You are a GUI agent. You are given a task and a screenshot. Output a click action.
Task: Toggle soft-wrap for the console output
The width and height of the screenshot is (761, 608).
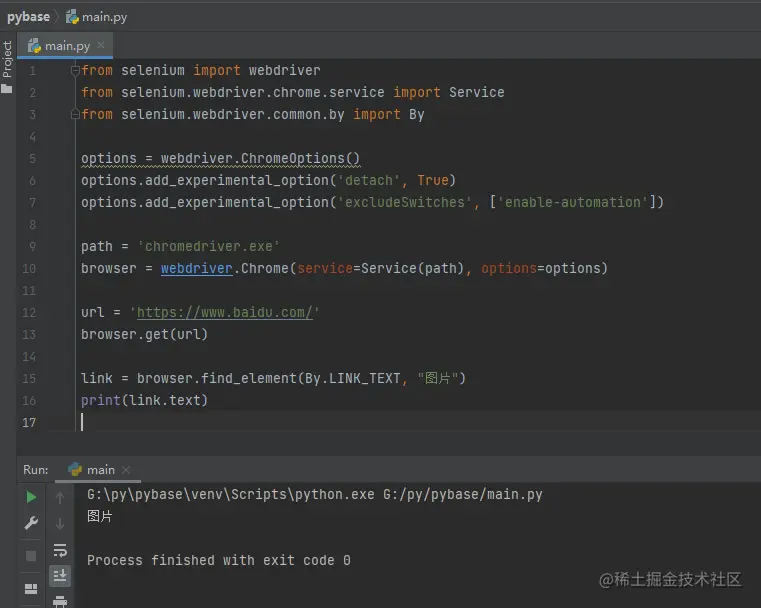(x=60, y=550)
